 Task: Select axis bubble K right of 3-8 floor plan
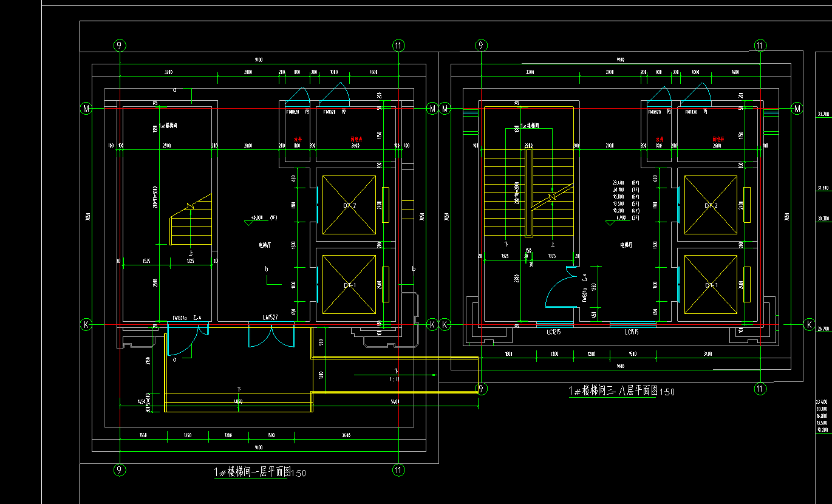click(x=809, y=325)
